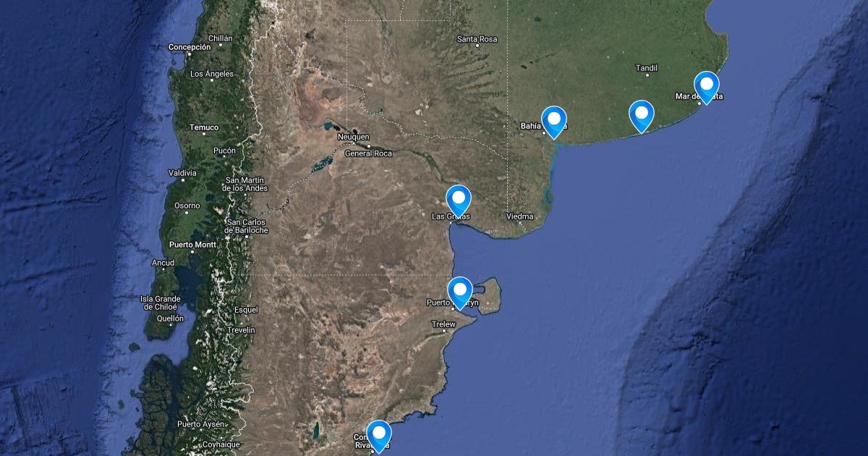Click the Puerto Montt city label
Screen dimensions: 868x456
point(192,245)
